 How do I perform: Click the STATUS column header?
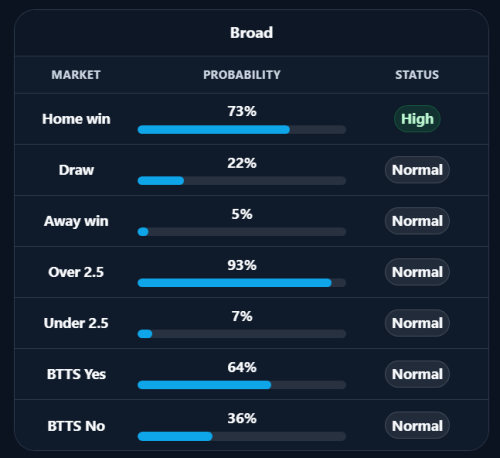click(417, 75)
